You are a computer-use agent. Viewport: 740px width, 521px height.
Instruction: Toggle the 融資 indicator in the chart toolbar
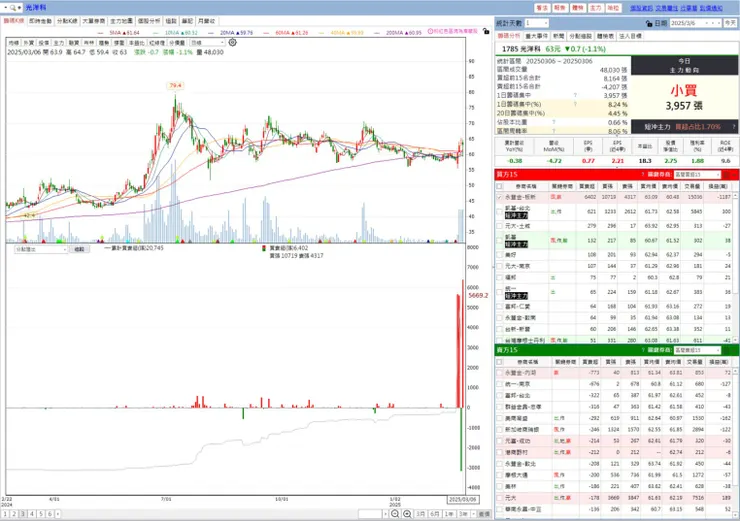[74, 43]
